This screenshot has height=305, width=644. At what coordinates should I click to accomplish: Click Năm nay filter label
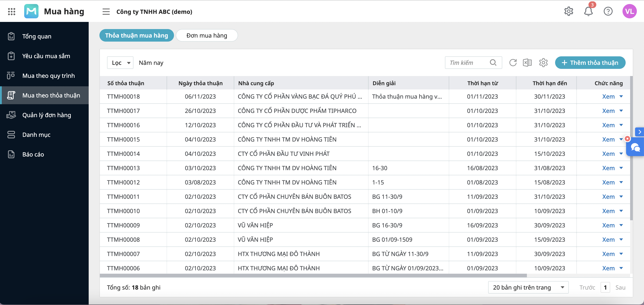click(x=151, y=63)
